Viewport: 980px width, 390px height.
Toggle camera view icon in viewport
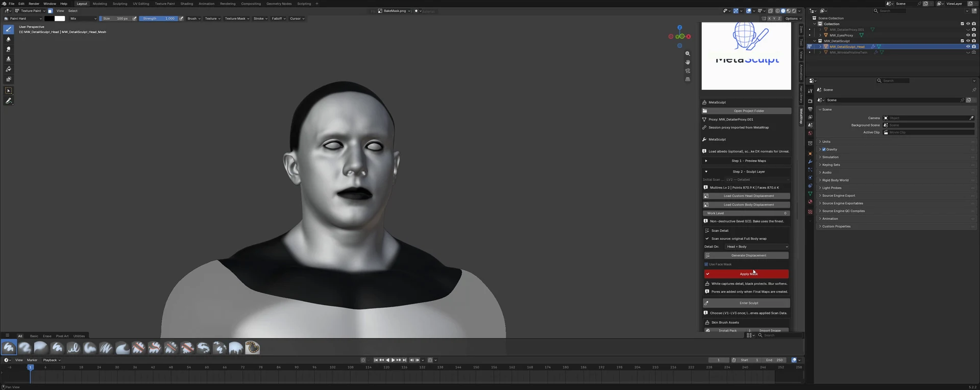tap(688, 71)
